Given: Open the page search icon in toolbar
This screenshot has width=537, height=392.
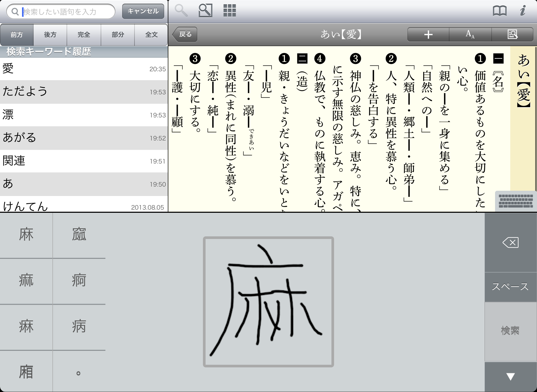Looking at the screenshot, I should (x=205, y=11).
